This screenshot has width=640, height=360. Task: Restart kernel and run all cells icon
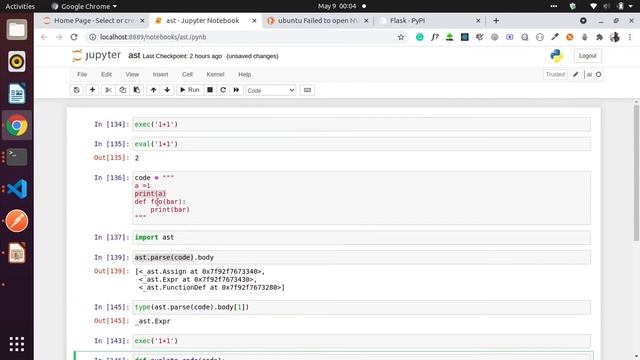pyautogui.click(x=236, y=90)
